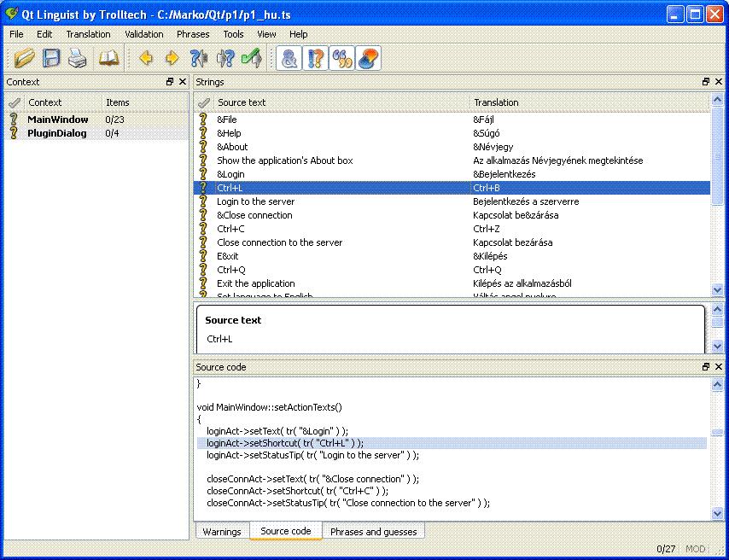
Task: Switch to the Warnings tab
Action: coord(222,532)
